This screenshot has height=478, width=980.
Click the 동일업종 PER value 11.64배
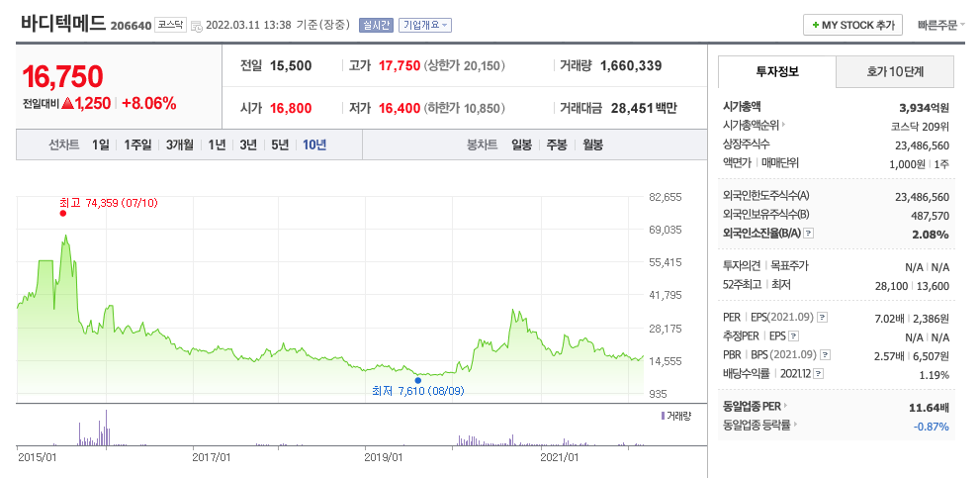tap(929, 408)
